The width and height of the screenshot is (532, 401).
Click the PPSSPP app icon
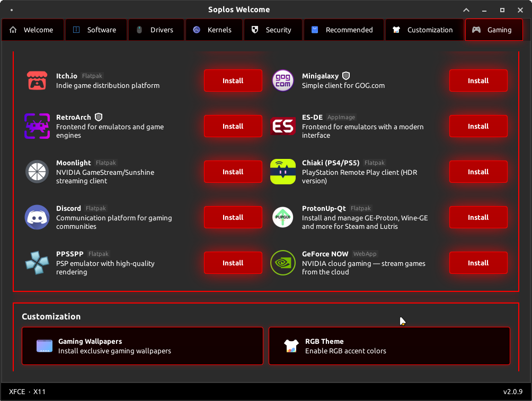pyautogui.click(x=37, y=263)
